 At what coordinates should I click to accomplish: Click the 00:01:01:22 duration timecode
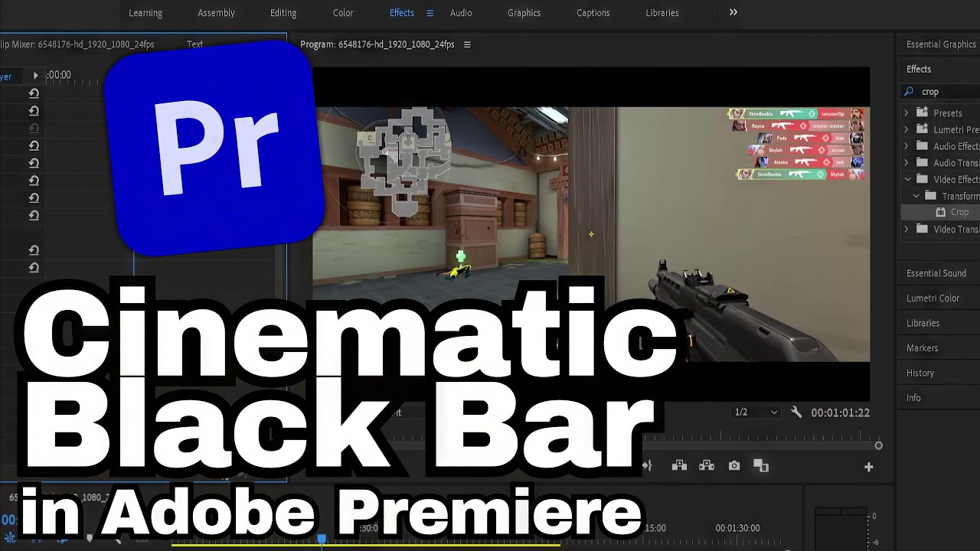pos(841,412)
